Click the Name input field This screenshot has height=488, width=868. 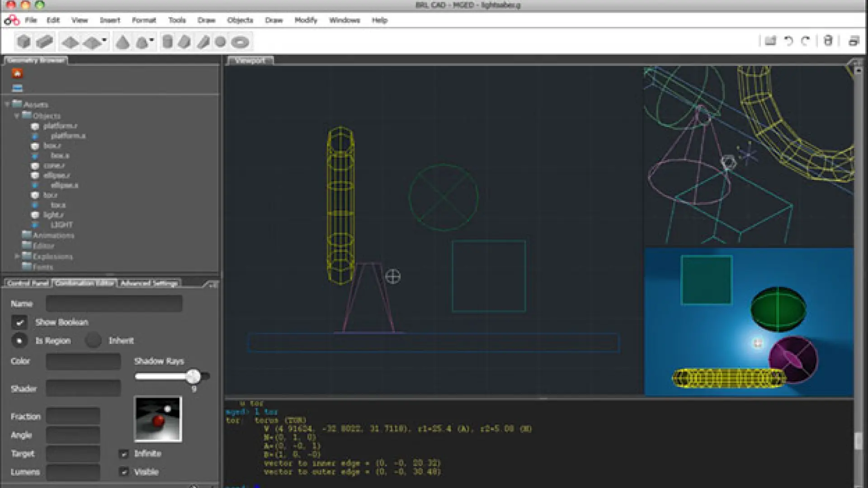(x=114, y=304)
